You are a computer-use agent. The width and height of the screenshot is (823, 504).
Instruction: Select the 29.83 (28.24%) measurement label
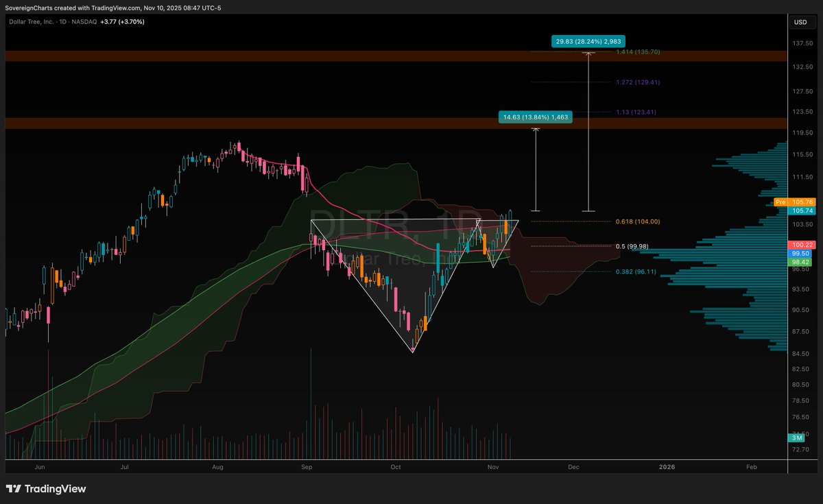589,41
